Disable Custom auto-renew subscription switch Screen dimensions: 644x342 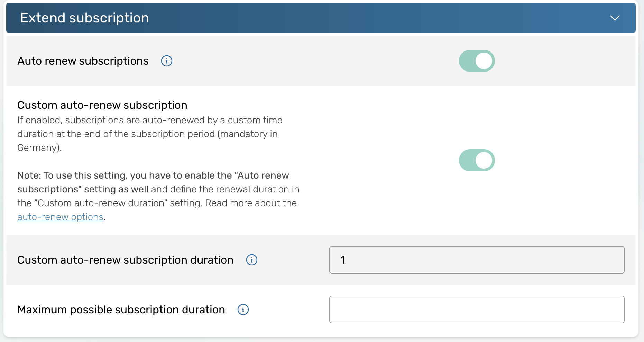[x=477, y=160]
